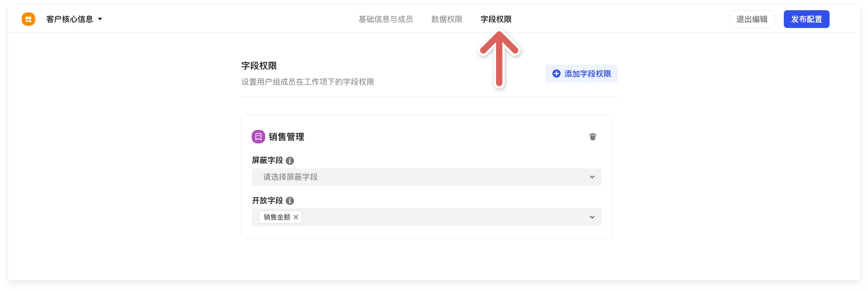The image size is (868, 291).
Task: Click the 销售金额 tag label
Action: (x=277, y=217)
